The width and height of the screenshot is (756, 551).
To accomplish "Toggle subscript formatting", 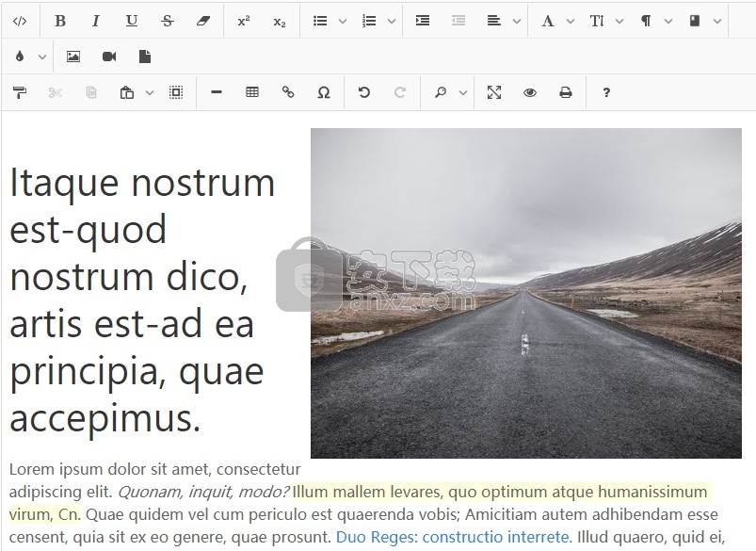I will 280,21.
